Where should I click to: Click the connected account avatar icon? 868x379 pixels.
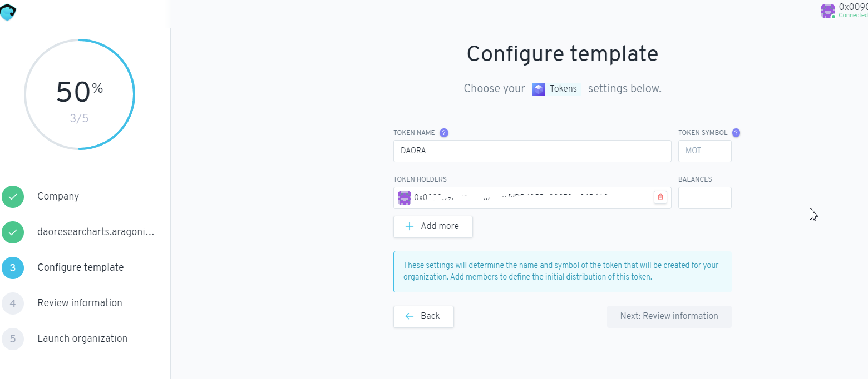pos(828,11)
